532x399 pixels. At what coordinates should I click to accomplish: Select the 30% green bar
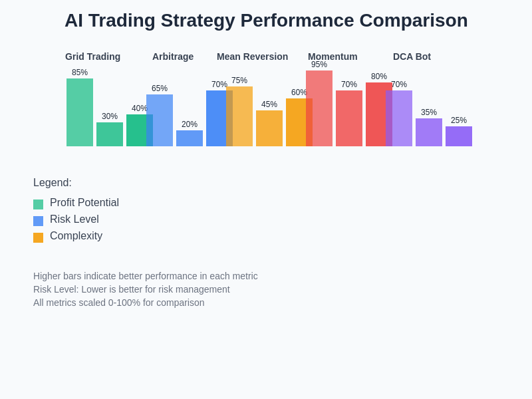coord(110,134)
